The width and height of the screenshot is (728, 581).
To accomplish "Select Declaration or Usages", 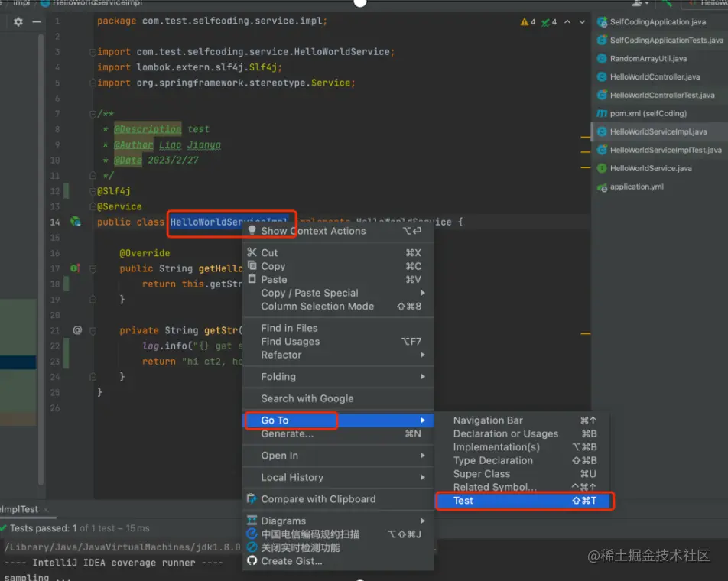I will pyautogui.click(x=524, y=433).
